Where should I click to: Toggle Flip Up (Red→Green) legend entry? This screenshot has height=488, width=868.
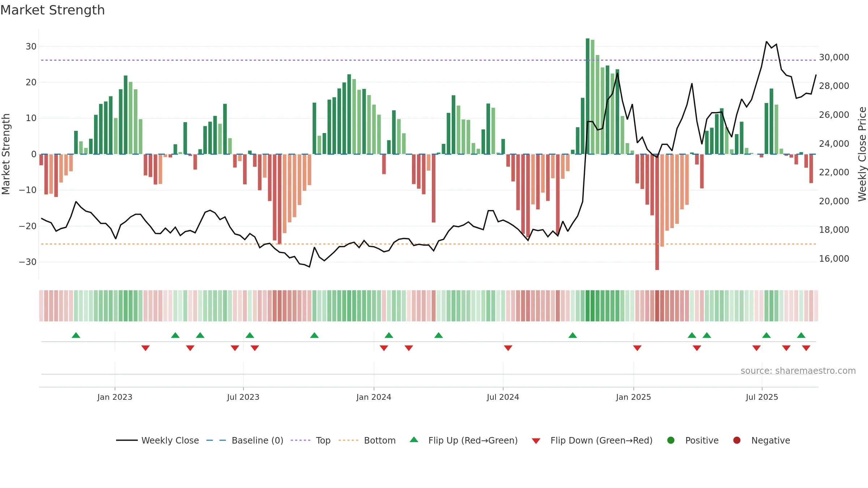click(x=464, y=440)
